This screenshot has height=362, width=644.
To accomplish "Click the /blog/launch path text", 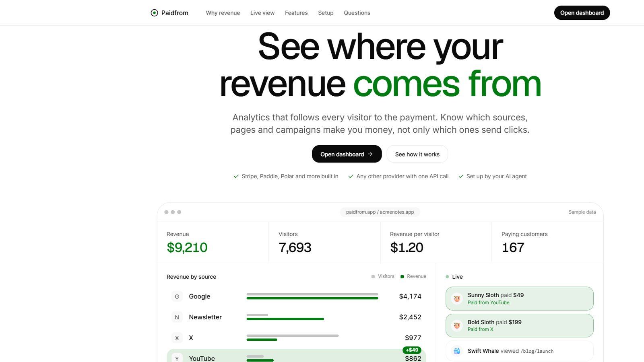I will 537,351.
